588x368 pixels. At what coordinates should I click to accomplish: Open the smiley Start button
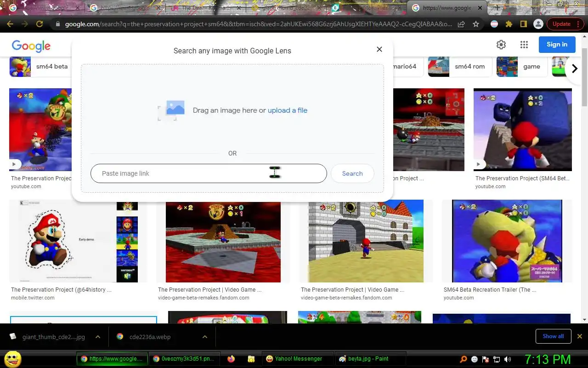coord(12,359)
